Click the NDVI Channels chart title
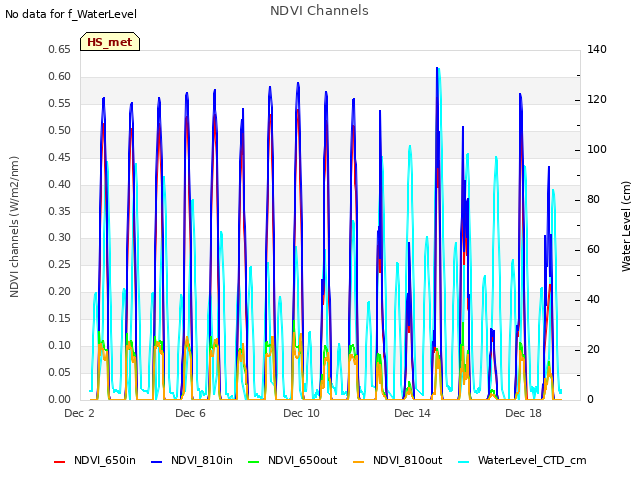This screenshot has width=640, height=480. click(319, 11)
